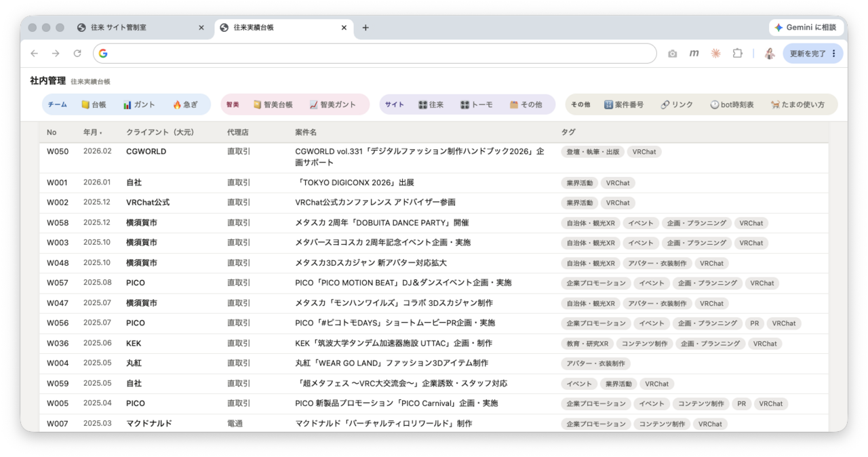Open the italic 'm' extension icon
The height and width of the screenshot is (457, 868).
(x=694, y=54)
